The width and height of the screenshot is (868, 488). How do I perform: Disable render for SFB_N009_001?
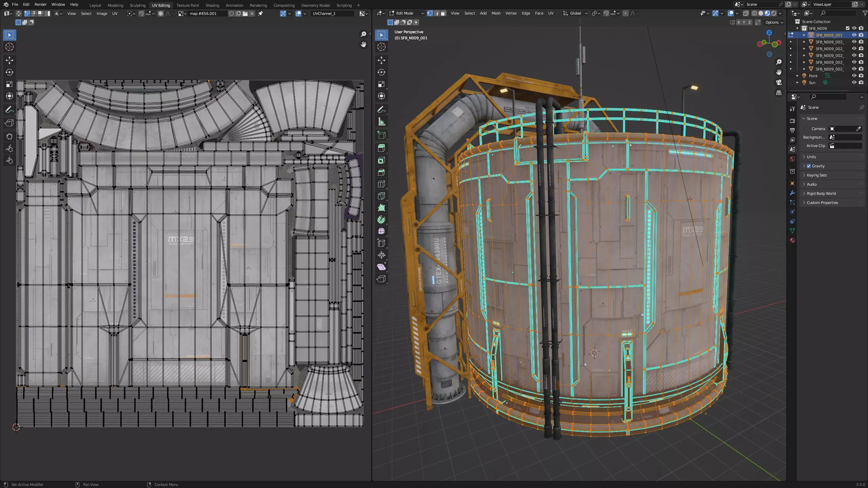click(x=861, y=35)
